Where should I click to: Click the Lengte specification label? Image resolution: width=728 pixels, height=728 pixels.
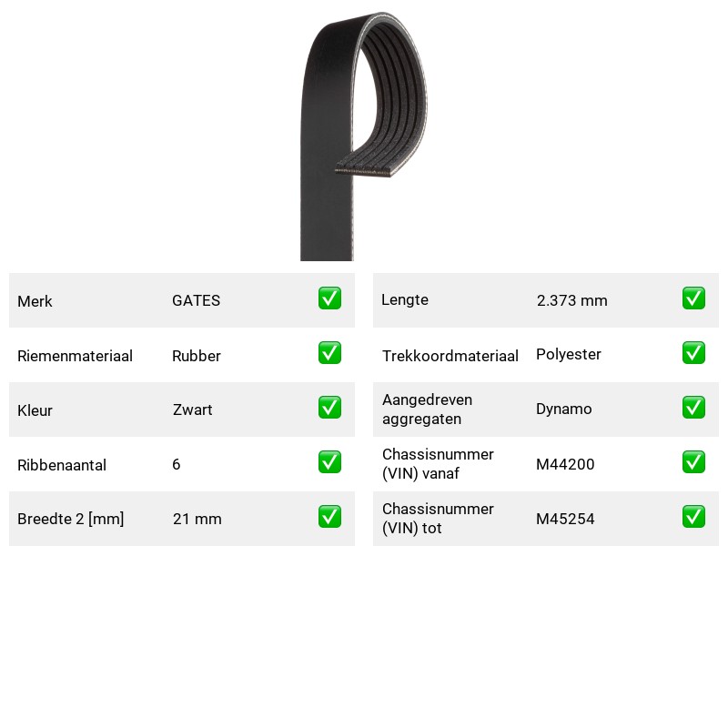(405, 300)
